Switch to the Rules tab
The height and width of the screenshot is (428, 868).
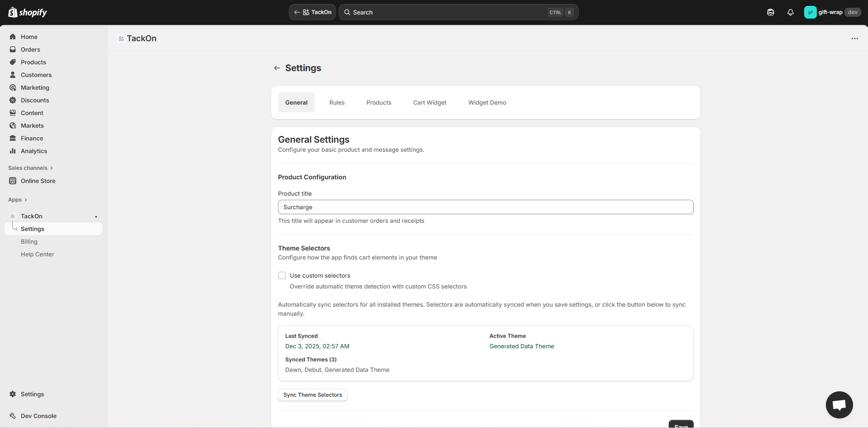coord(336,102)
